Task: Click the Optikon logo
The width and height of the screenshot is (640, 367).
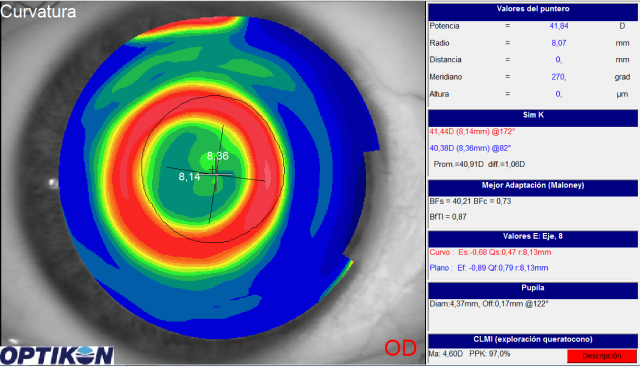Action: tap(57, 356)
